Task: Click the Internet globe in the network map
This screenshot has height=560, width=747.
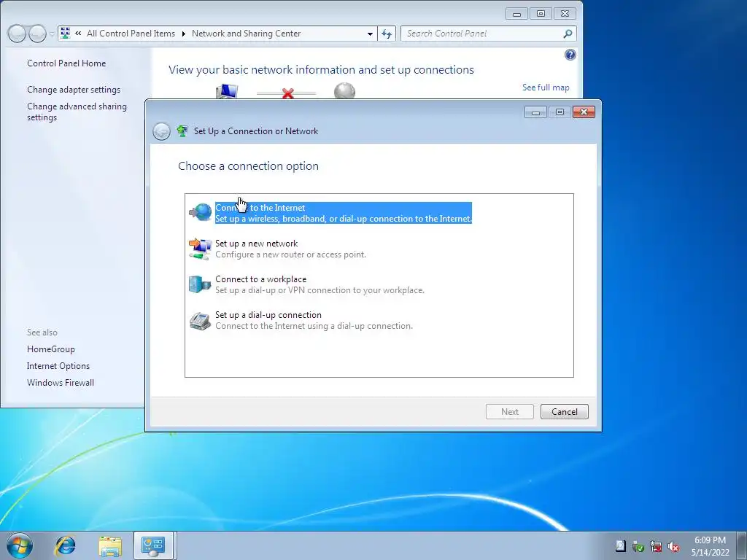Action: click(344, 90)
